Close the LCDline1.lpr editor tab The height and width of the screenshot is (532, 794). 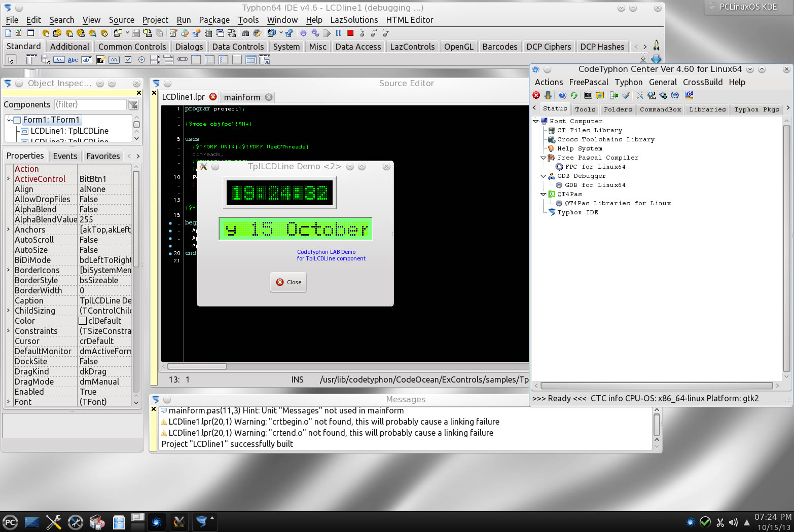tap(213, 97)
